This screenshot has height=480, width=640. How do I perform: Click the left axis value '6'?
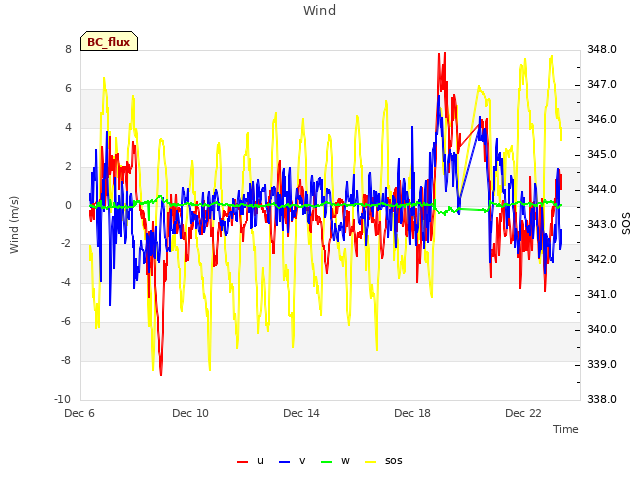tap(68, 89)
